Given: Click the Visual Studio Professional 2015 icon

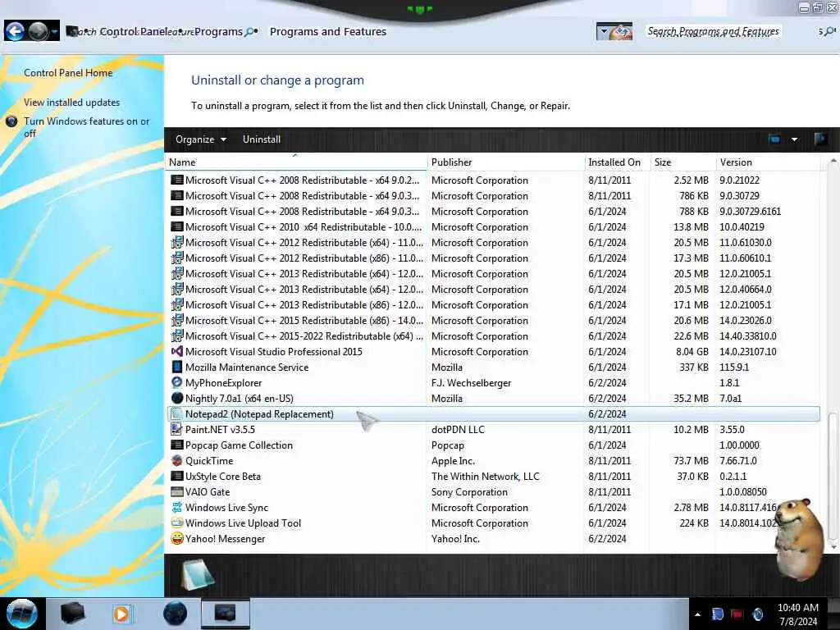Looking at the screenshot, I should tap(177, 351).
